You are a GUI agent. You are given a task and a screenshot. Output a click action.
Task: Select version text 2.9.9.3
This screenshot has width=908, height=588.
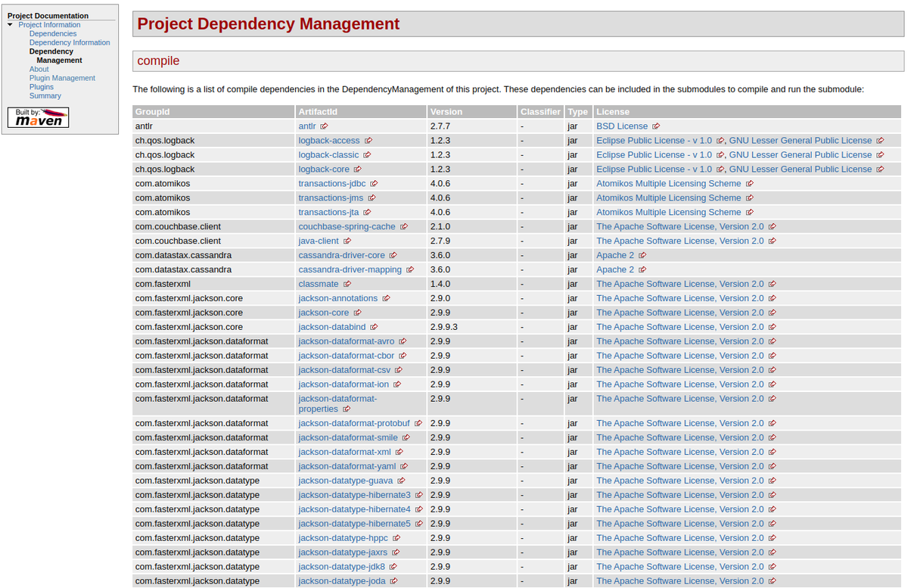click(x=444, y=328)
